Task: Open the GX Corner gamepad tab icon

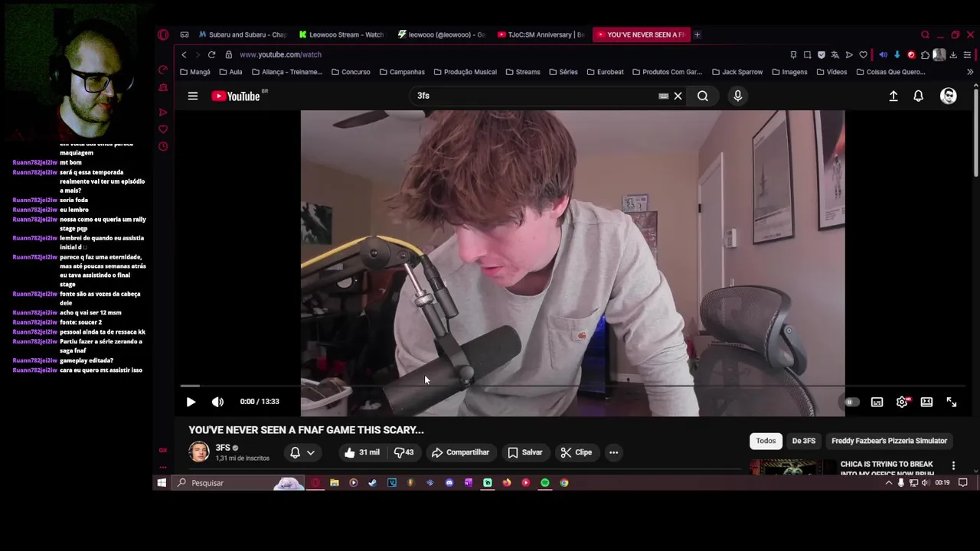Action: point(185,34)
